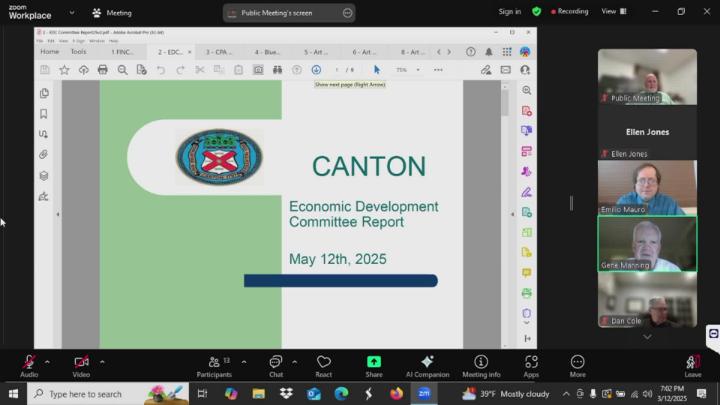Open Acrobat toolbar's three-dot more menu

click(439, 70)
